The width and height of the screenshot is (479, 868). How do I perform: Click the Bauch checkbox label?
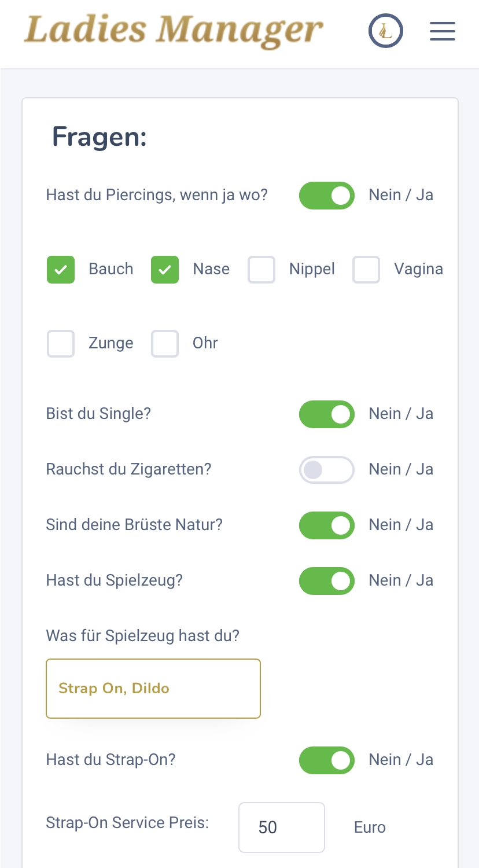111,270
